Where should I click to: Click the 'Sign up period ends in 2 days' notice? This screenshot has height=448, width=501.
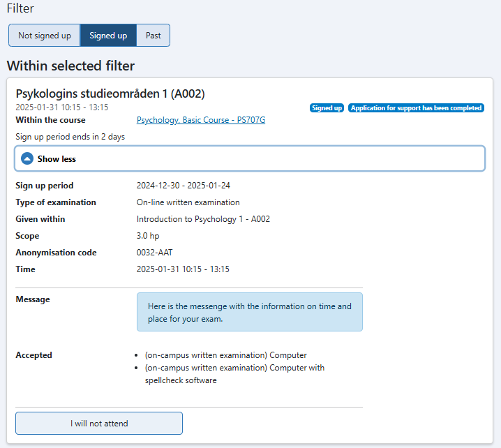(70, 137)
